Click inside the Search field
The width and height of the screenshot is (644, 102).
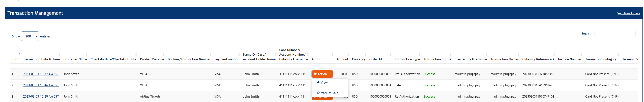tap(615, 33)
